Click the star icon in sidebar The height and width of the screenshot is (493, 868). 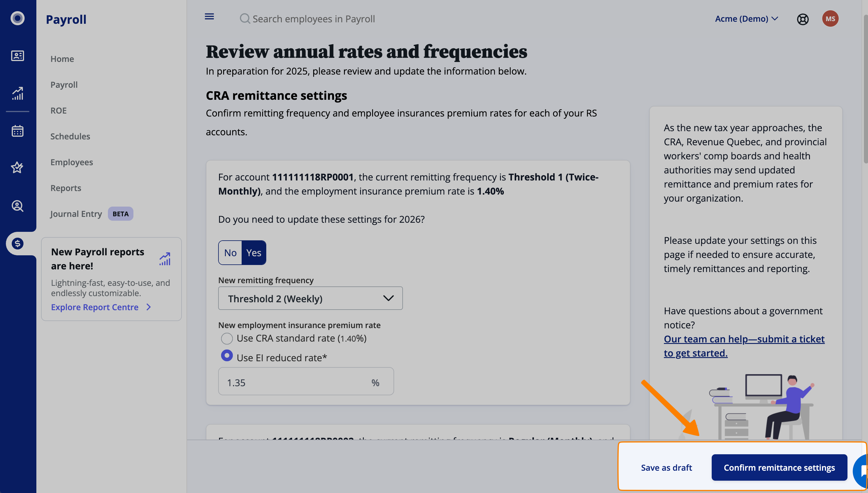click(x=18, y=168)
